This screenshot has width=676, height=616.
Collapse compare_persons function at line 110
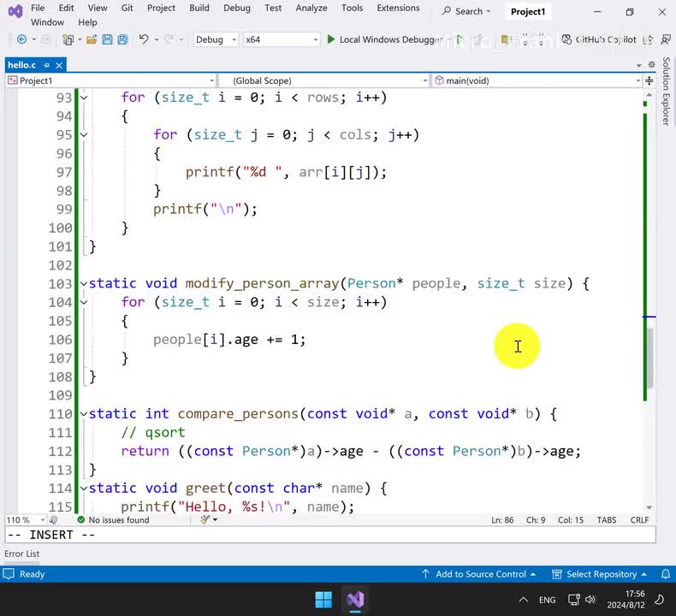coord(84,414)
